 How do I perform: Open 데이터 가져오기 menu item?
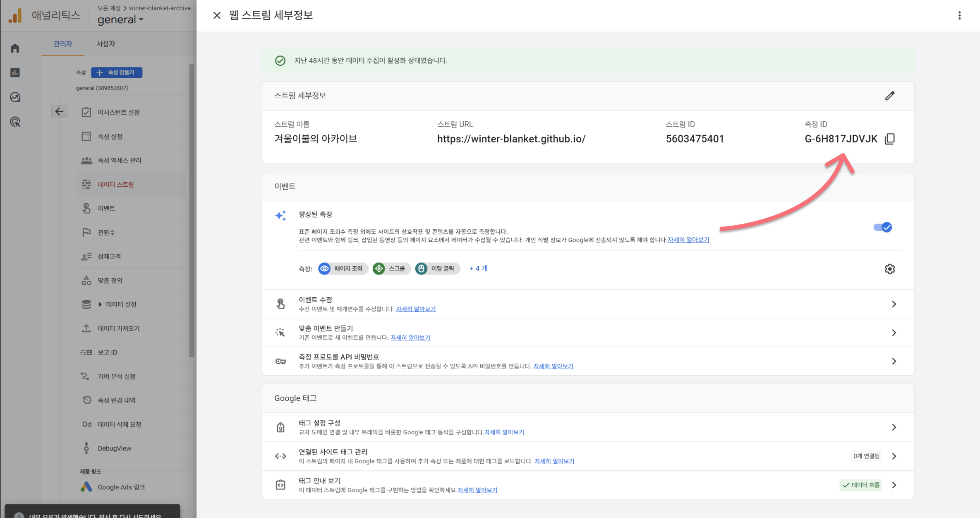click(132, 328)
